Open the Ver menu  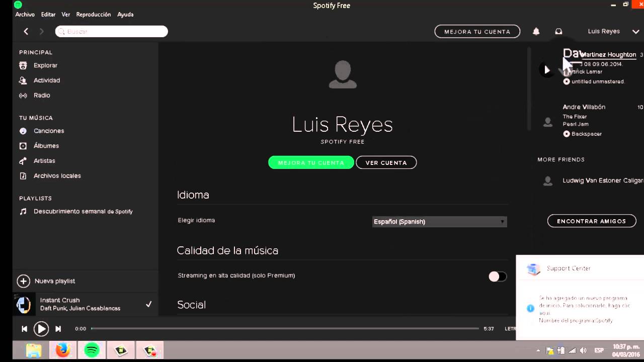point(66,15)
